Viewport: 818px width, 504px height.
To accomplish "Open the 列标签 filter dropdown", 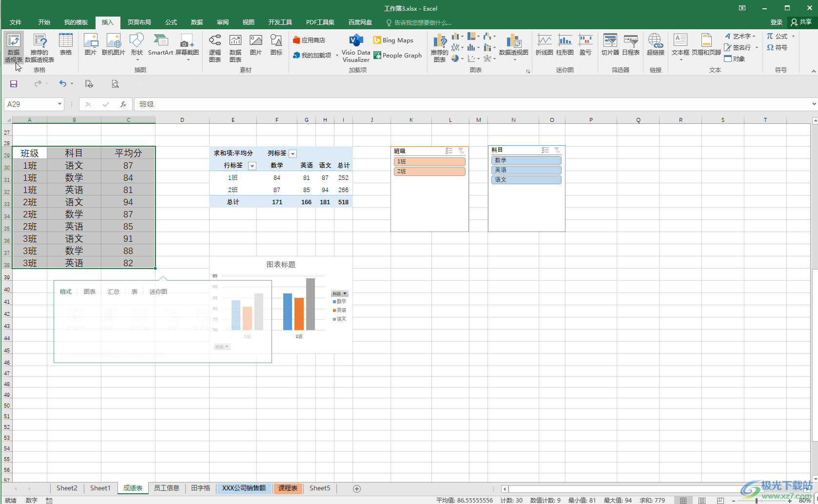I will tap(292, 154).
